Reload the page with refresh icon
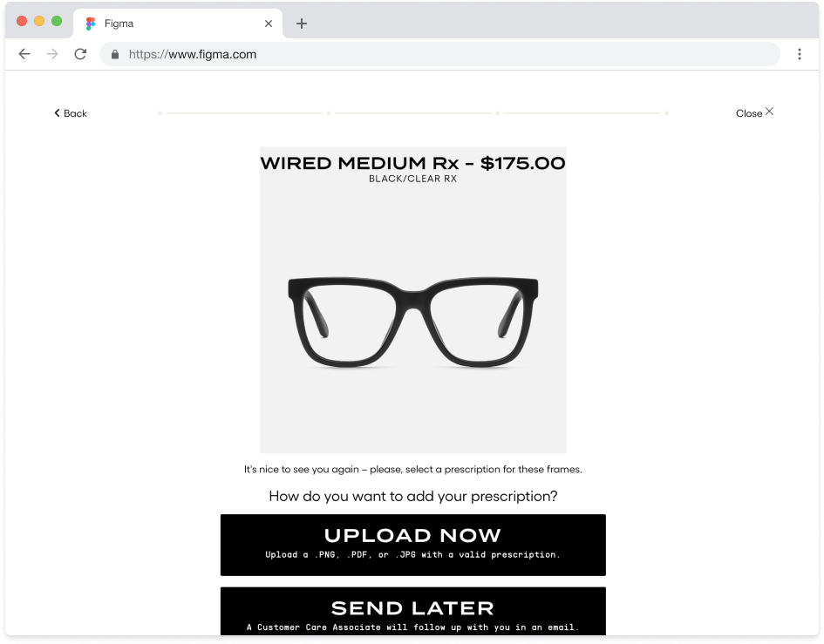This screenshot has width=824, height=644. (x=80, y=54)
